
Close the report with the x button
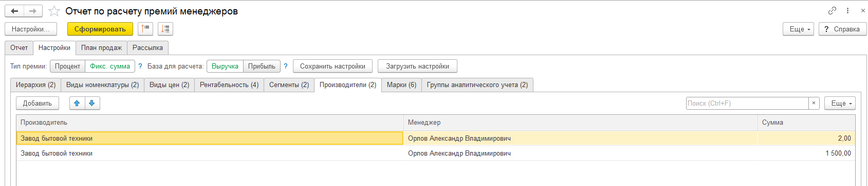pyautogui.click(x=862, y=10)
